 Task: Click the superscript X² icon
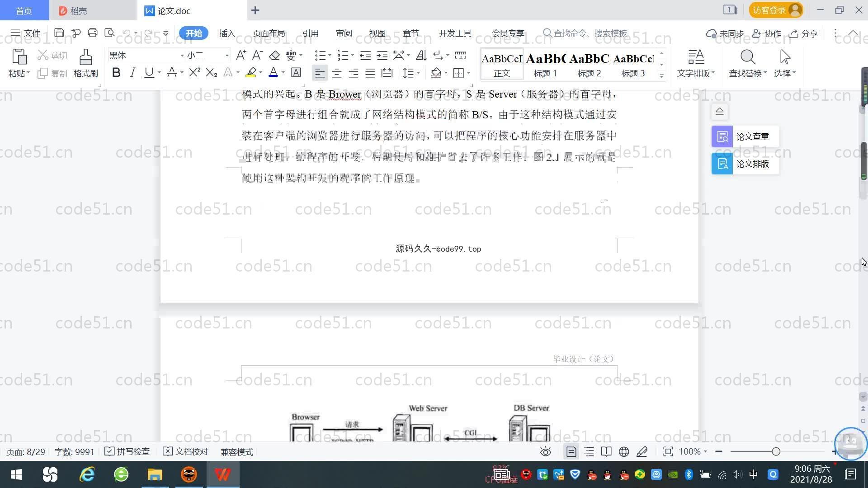(x=194, y=73)
